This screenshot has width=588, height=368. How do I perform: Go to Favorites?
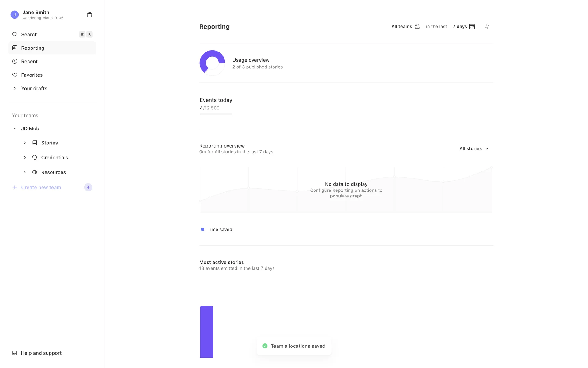pos(32,75)
